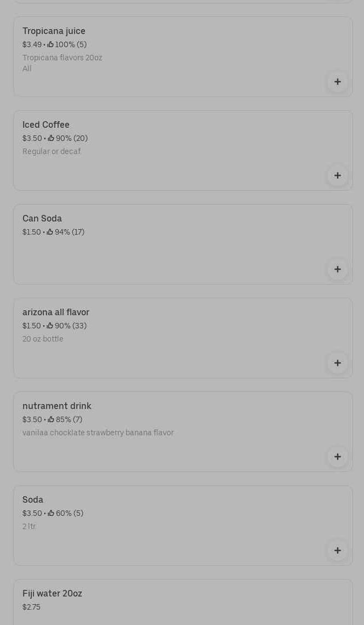Click the Tropicana juice 100% rating
This screenshot has width=364, height=625.
click(x=67, y=45)
